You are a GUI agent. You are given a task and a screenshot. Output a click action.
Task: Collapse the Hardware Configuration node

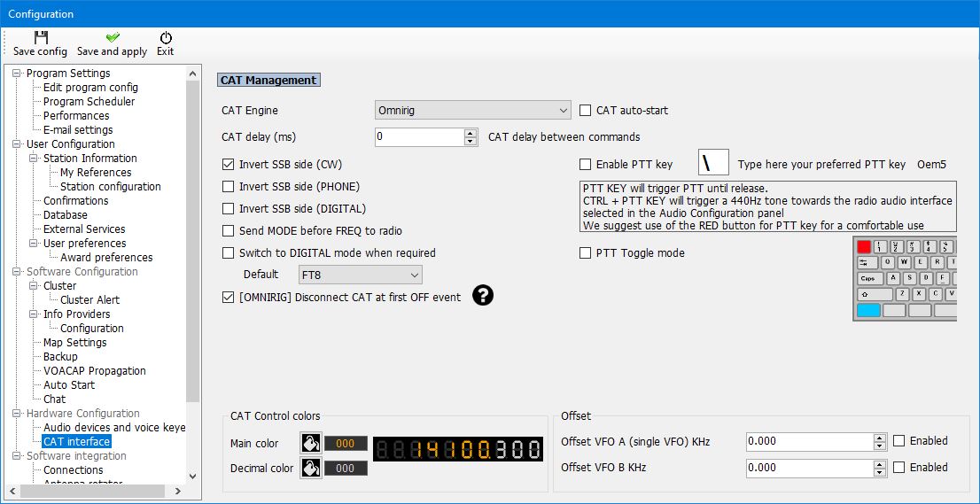click(17, 414)
